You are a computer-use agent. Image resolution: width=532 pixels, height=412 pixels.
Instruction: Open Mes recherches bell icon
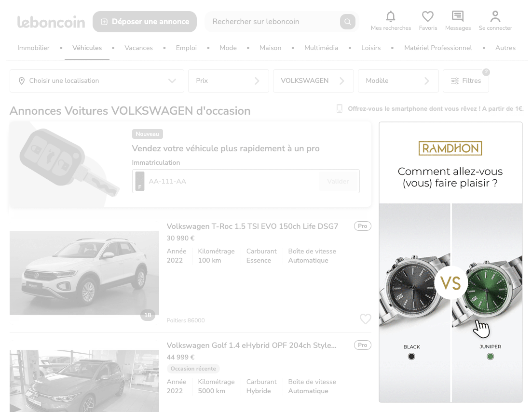pos(391,17)
